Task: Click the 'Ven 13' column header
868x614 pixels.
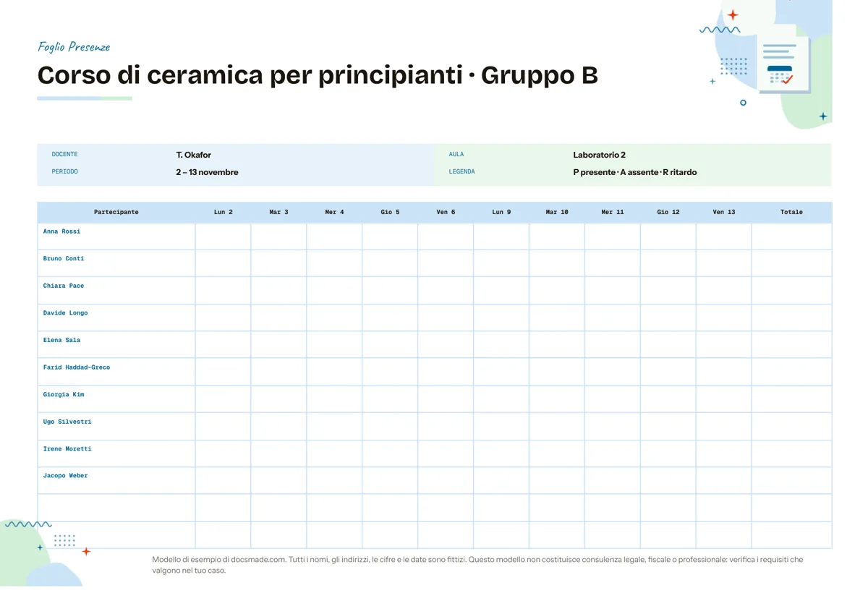Action: [724, 213]
